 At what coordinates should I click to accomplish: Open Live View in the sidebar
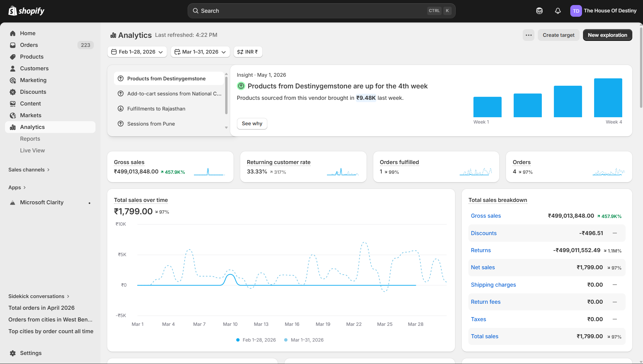click(x=32, y=150)
